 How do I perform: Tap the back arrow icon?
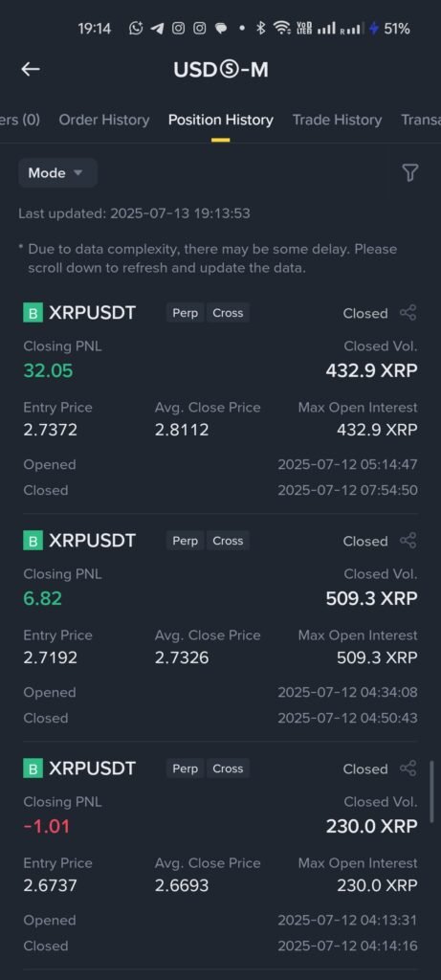coord(31,69)
